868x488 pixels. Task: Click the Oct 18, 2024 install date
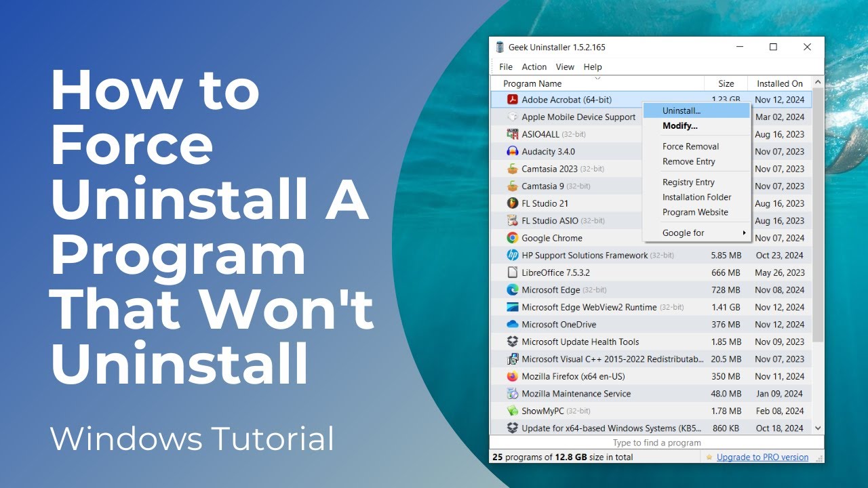click(x=779, y=428)
